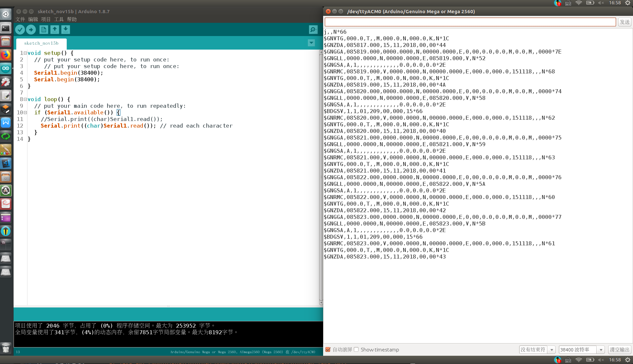Click the Save sketch down-arrow icon

65,30
